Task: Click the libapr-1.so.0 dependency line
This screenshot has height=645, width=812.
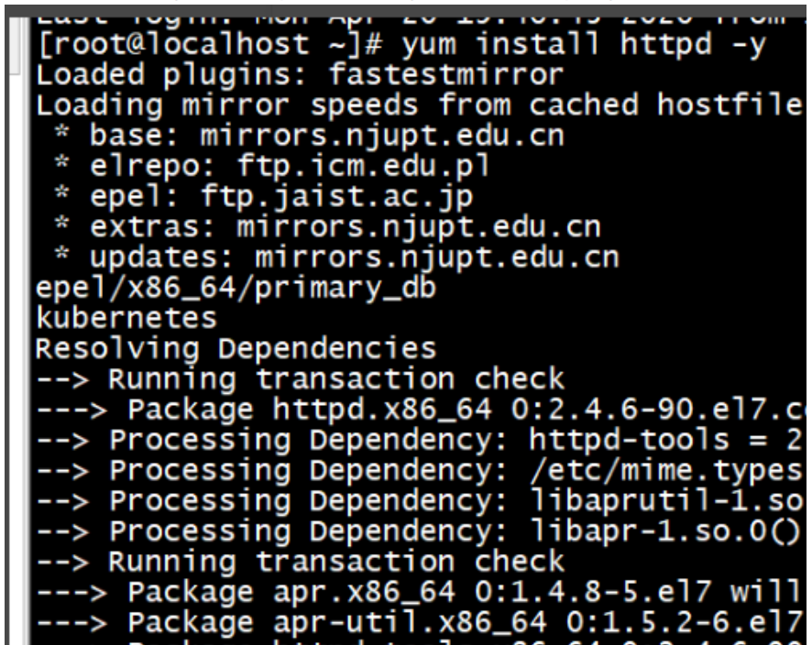Action: [x=419, y=532]
